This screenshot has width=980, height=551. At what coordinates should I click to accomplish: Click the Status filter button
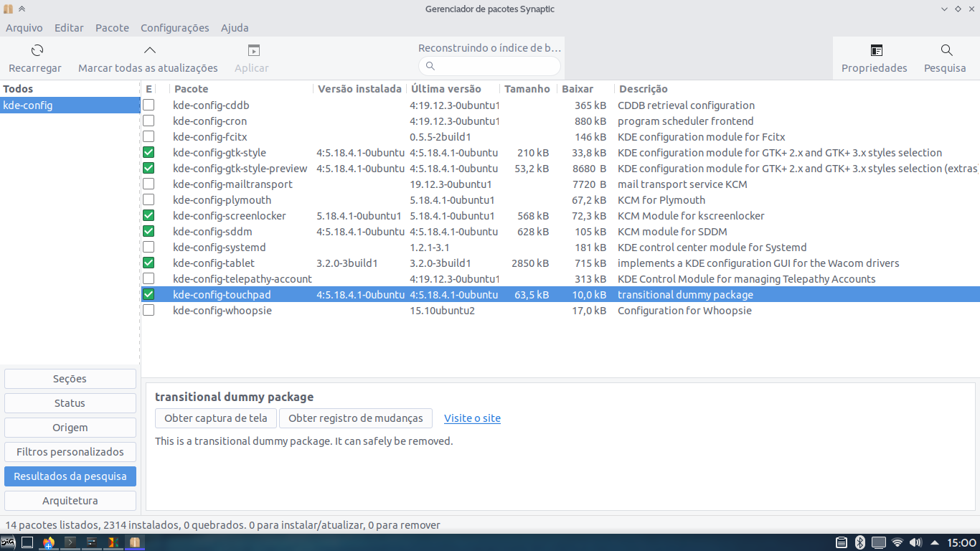coord(70,403)
